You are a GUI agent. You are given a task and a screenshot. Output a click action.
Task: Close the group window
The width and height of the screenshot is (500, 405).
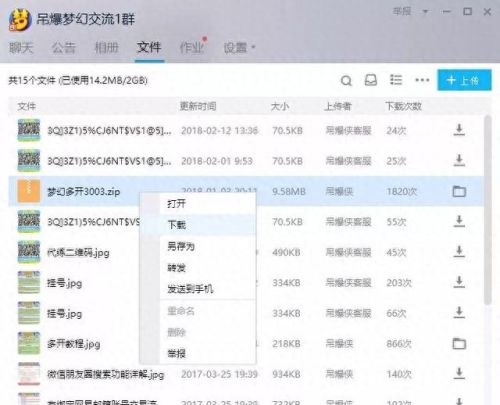click(x=487, y=12)
